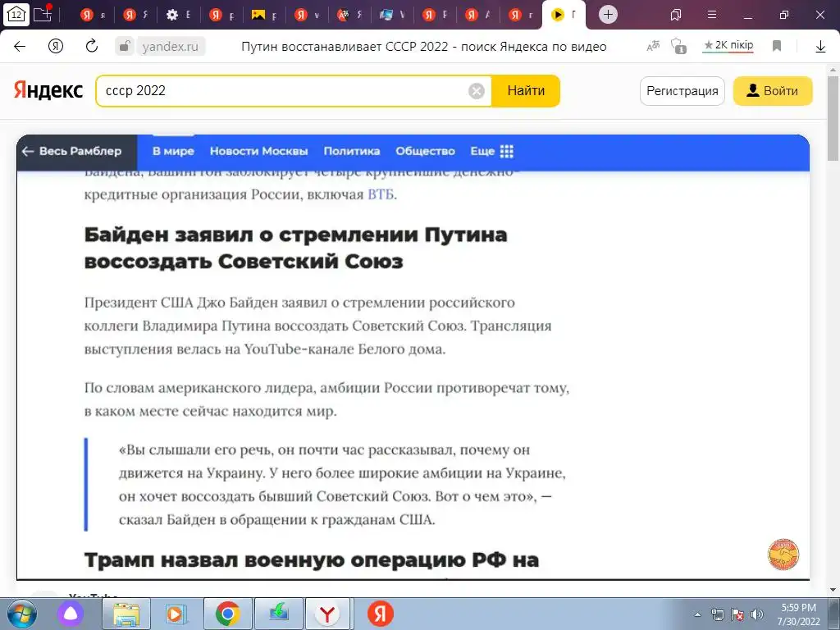Open the network icon in the system tray

[x=717, y=614]
